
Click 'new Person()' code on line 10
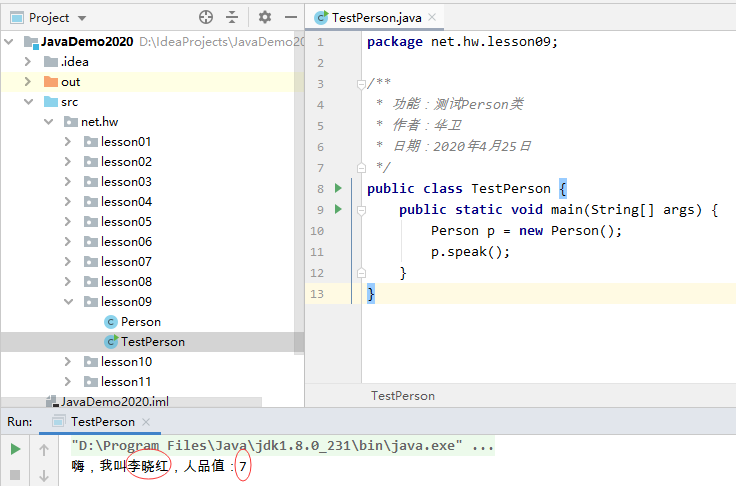click(x=566, y=231)
